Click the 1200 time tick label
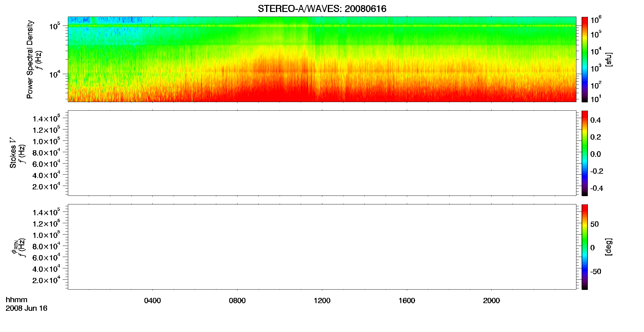The width and height of the screenshot is (644, 332). (322, 301)
